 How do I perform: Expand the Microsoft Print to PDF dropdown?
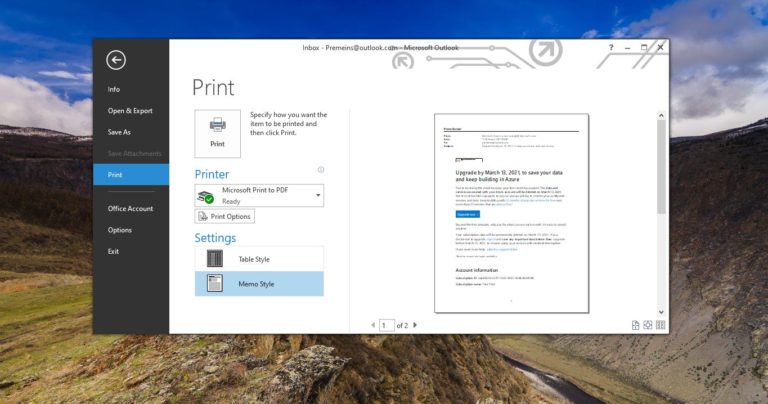point(318,195)
